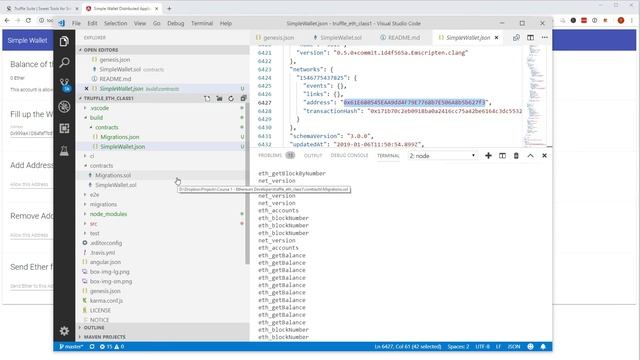Click Fill up the Wallet address field in browser

click(31, 133)
